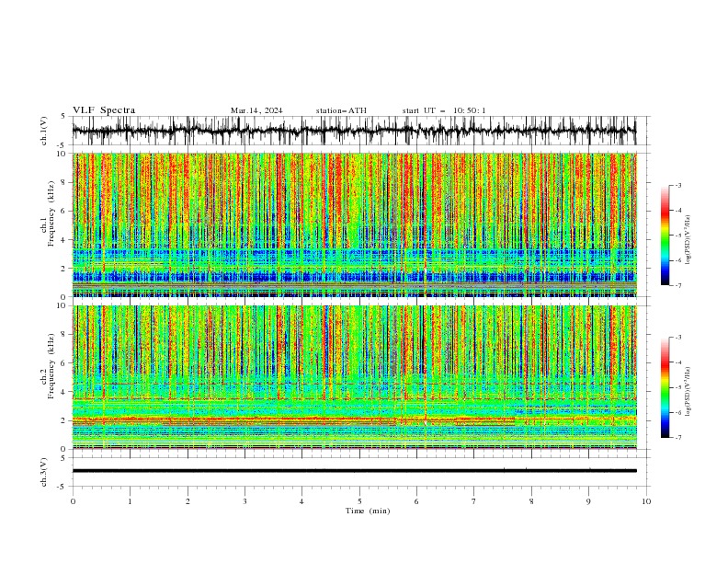Click time axis tick label 10

646,501
